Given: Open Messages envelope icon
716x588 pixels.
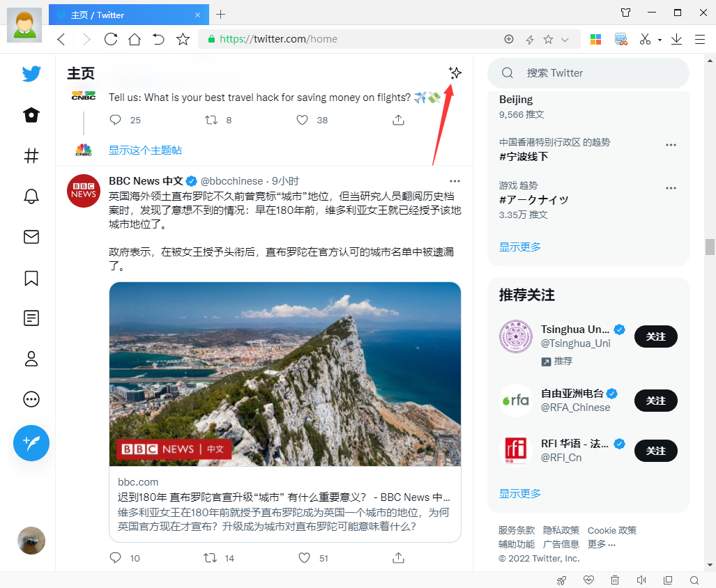Looking at the screenshot, I should (x=31, y=237).
